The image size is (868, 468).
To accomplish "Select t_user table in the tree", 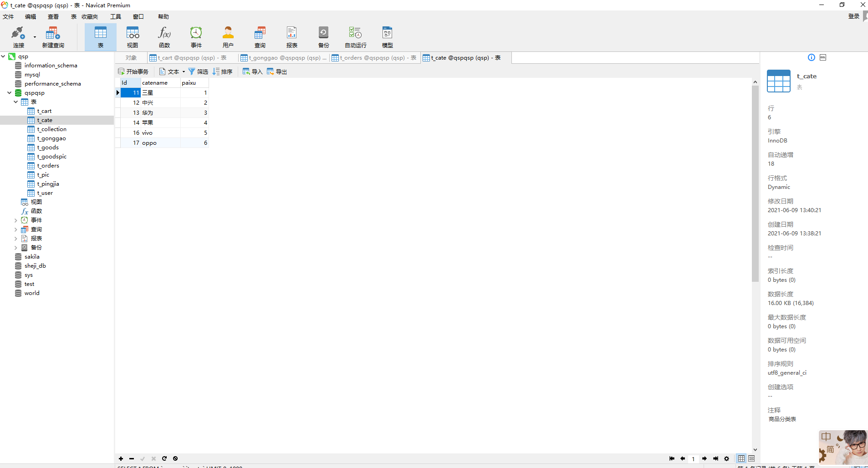I will 45,193.
